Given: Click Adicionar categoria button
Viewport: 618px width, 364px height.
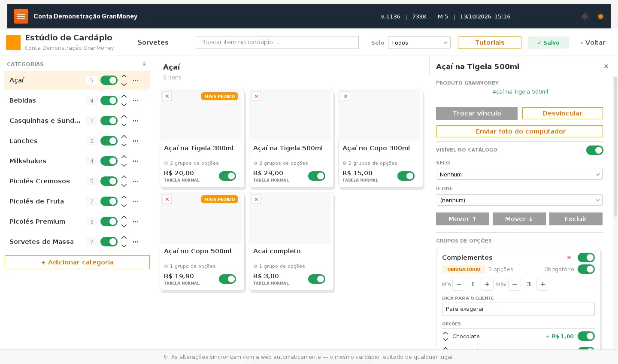Looking at the screenshot, I should coord(77,262).
